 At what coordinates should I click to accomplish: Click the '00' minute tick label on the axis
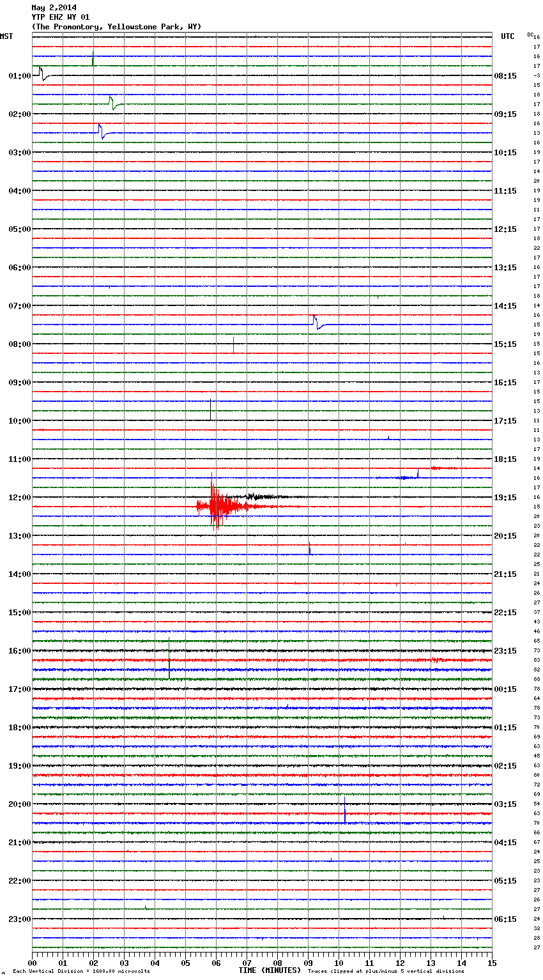pos(32,963)
